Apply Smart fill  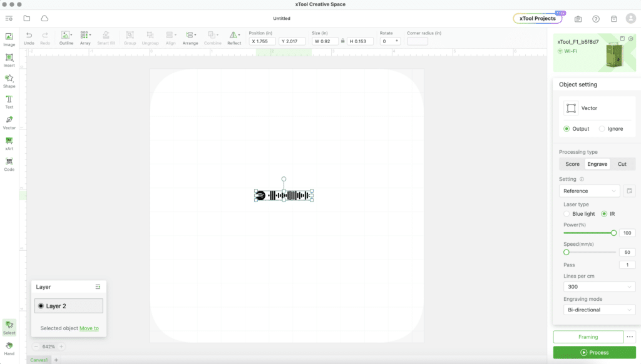[106, 38]
